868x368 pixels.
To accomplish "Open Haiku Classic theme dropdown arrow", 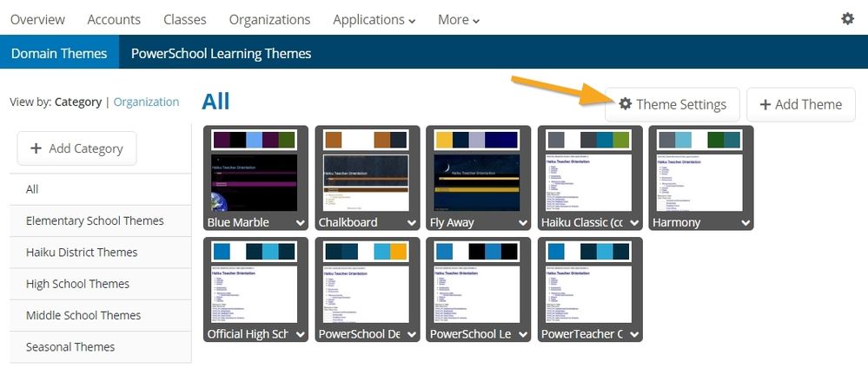I will click(634, 223).
